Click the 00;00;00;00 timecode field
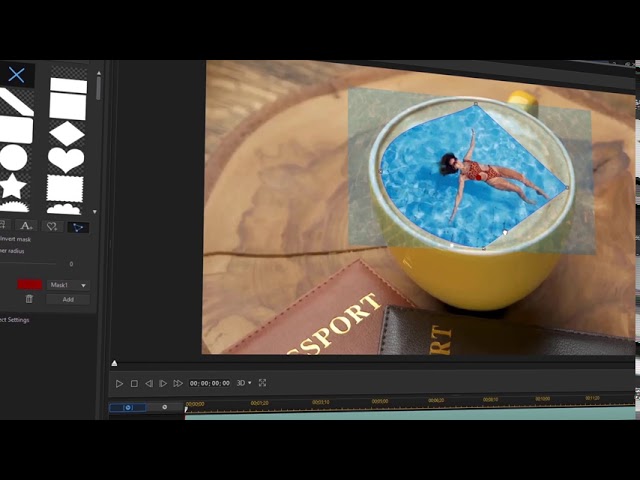Image resolution: width=640 pixels, height=480 pixels. click(210, 383)
